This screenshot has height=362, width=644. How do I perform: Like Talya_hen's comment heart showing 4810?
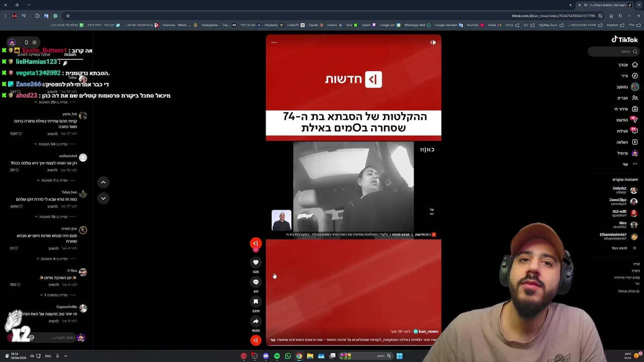pos(20,206)
